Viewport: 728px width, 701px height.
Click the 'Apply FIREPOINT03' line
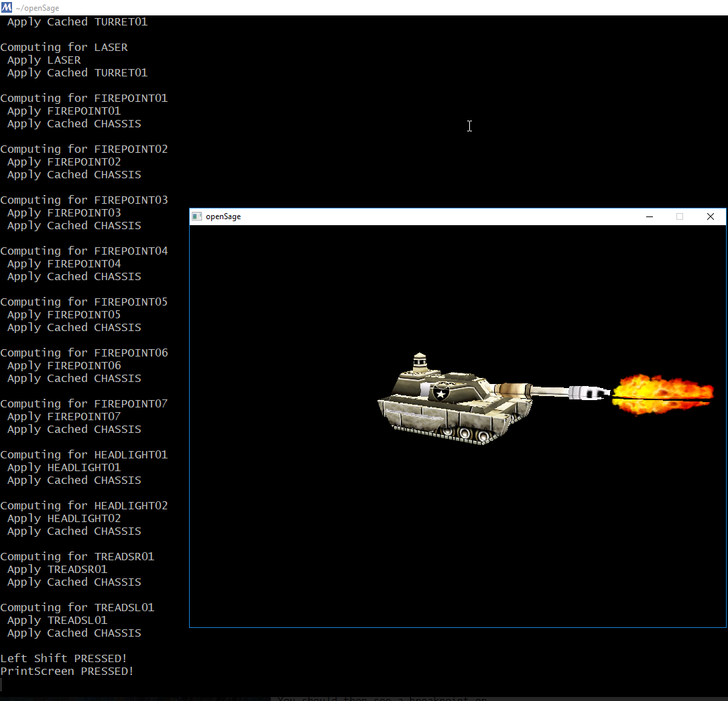click(64, 213)
